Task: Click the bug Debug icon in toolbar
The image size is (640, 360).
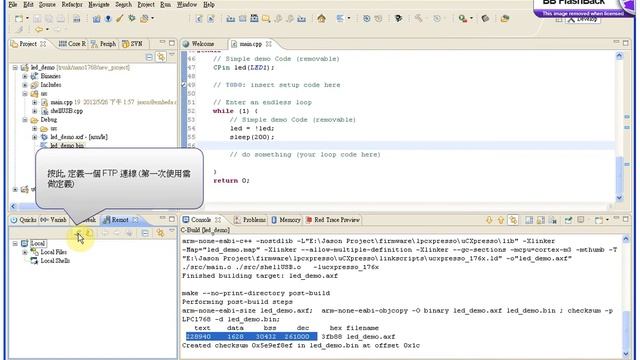Action: pos(398,18)
